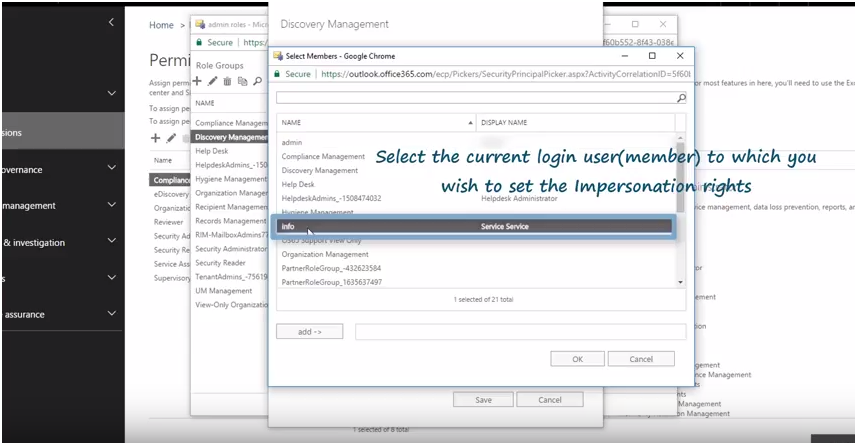The image size is (855, 443).
Task: Select 'admin' row in Select Members list
Action: point(476,142)
